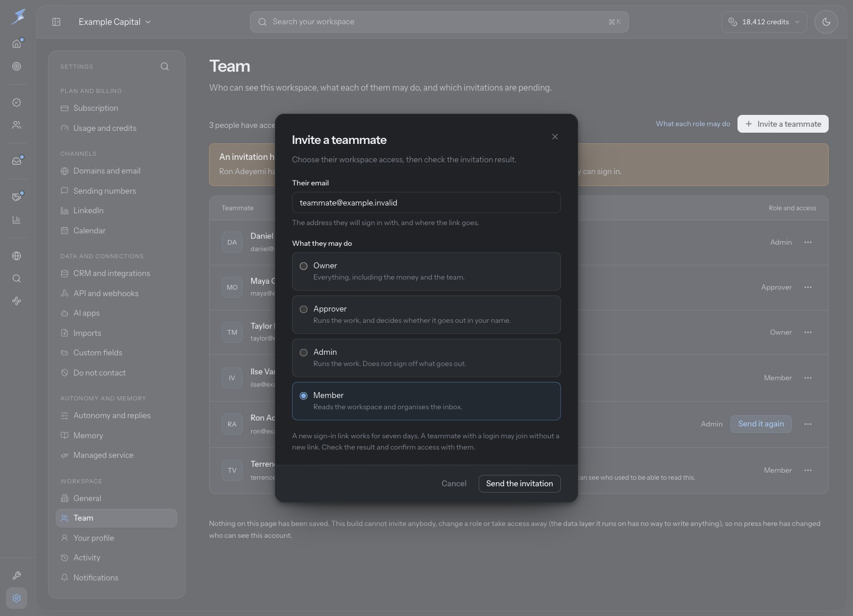The image size is (853, 616).
Task: Open Subscription settings
Action: tap(116, 108)
